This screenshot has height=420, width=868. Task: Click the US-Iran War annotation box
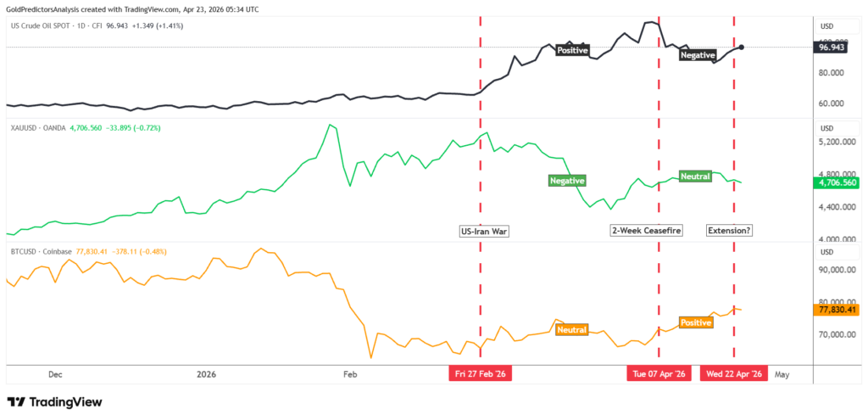(x=483, y=230)
